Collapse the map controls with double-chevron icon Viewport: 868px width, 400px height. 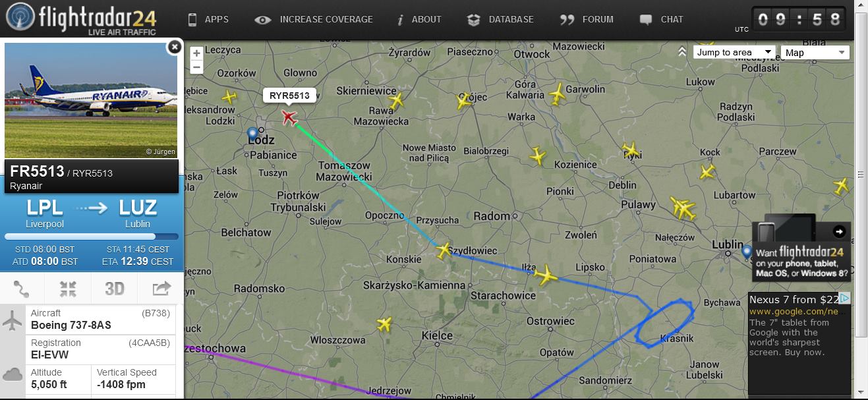[682, 52]
